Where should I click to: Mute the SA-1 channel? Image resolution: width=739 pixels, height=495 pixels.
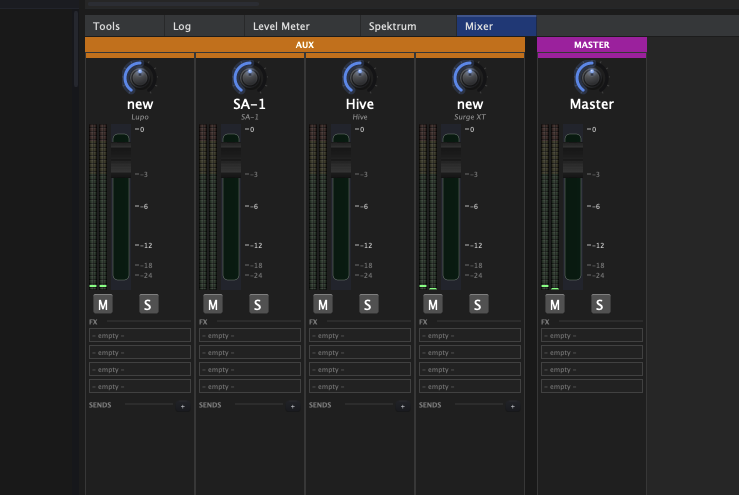click(213, 305)
